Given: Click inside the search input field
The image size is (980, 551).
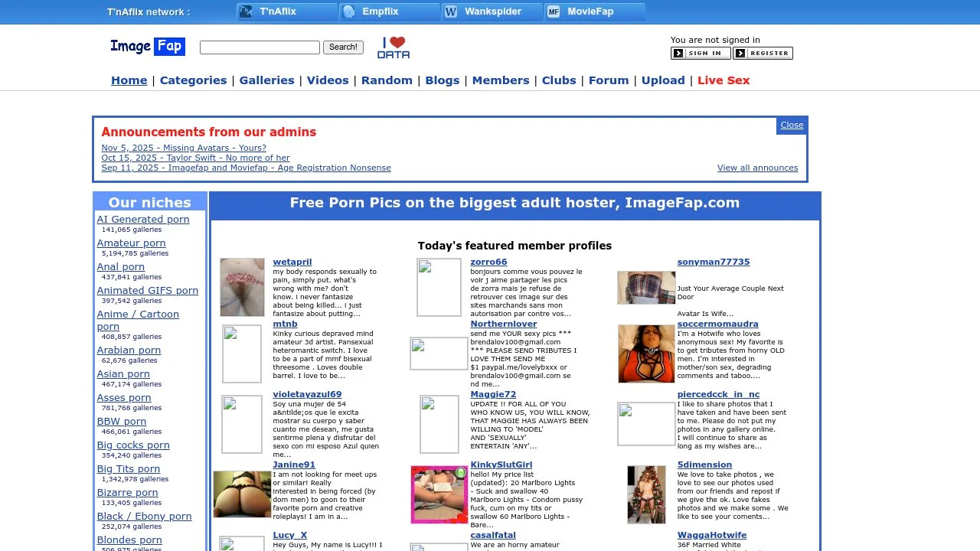Looking at the screenshot, I should 259,47.
